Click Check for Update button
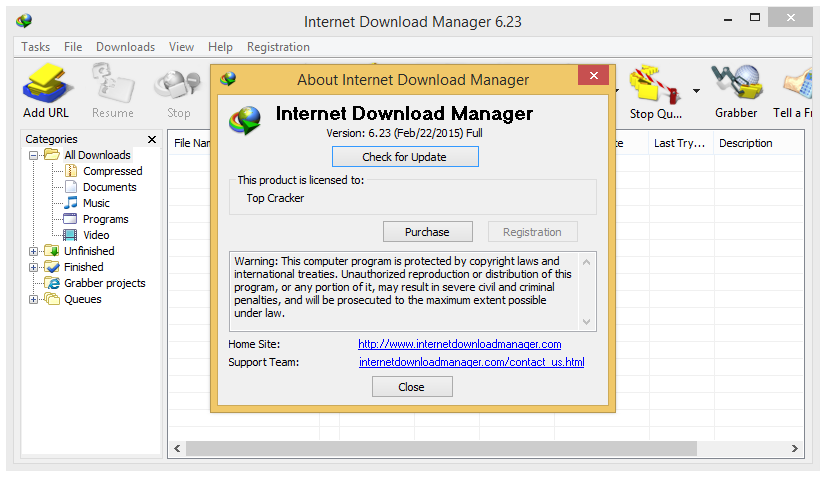 [x=405, y=157]
